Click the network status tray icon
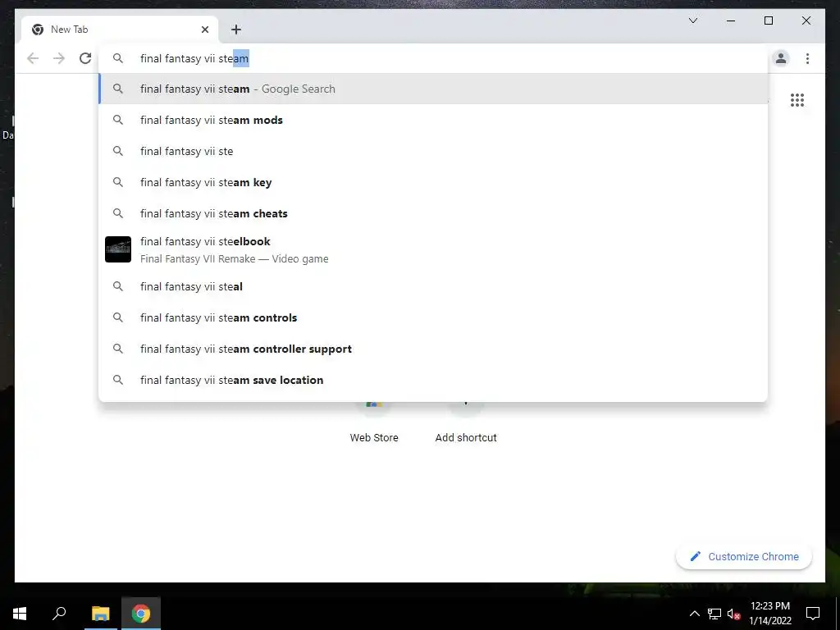The height and width of the screenshot is (630, 840). [x=714, y=614]
